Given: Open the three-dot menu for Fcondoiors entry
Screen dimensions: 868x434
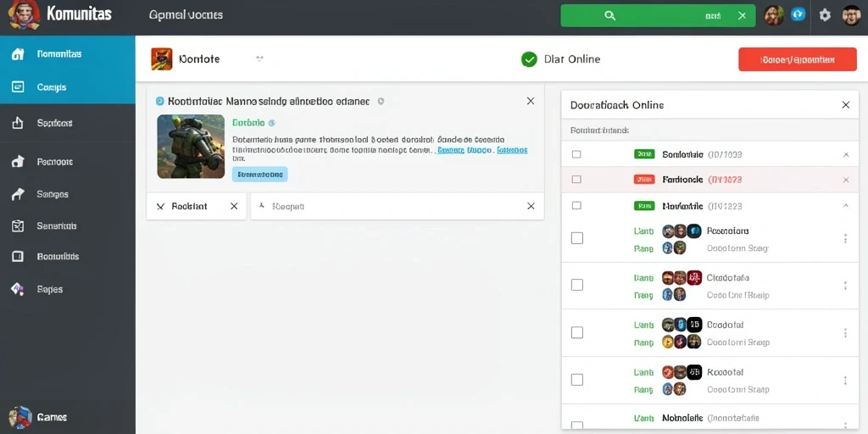Looking at the screenshot, I should pyautogui.click(x=845, y=238).
